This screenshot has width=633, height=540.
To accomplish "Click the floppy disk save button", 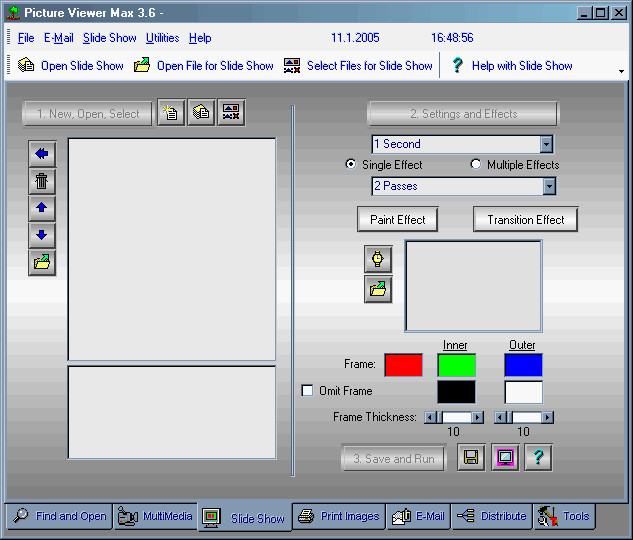I will pos(471,457).
